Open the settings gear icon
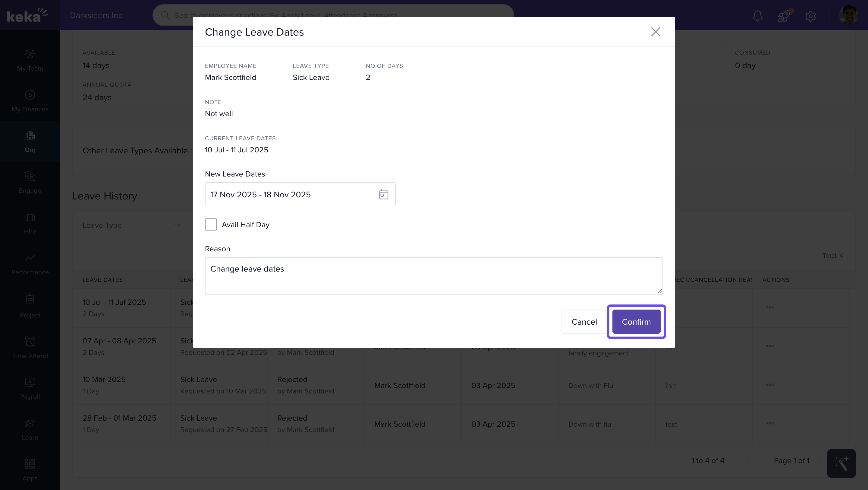This screenshot has width=868, height=490. 810,15
